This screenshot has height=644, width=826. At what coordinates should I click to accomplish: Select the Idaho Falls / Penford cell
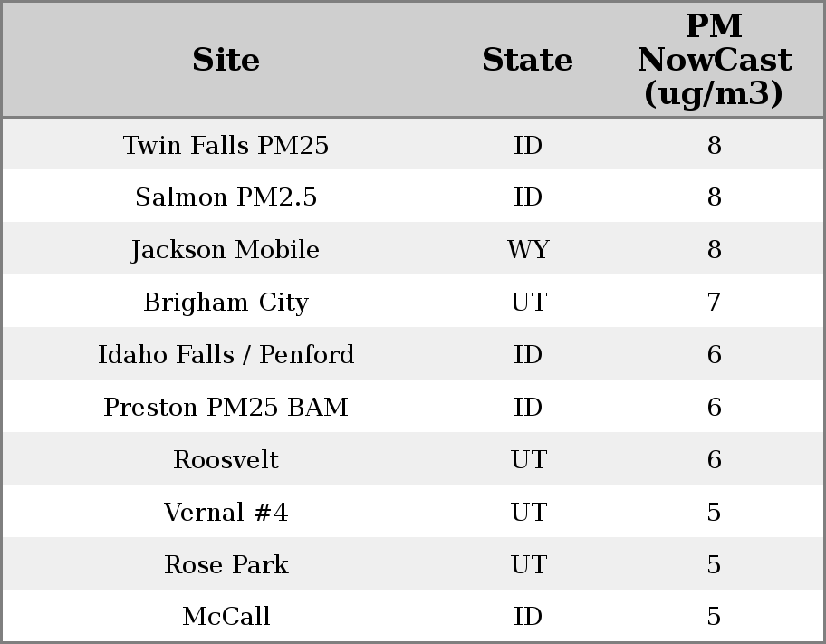tap(226, 355)
